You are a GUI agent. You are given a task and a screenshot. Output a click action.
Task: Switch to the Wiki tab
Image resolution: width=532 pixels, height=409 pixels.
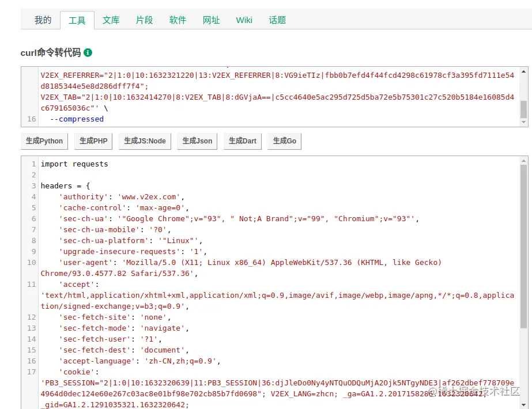[244, 20]
